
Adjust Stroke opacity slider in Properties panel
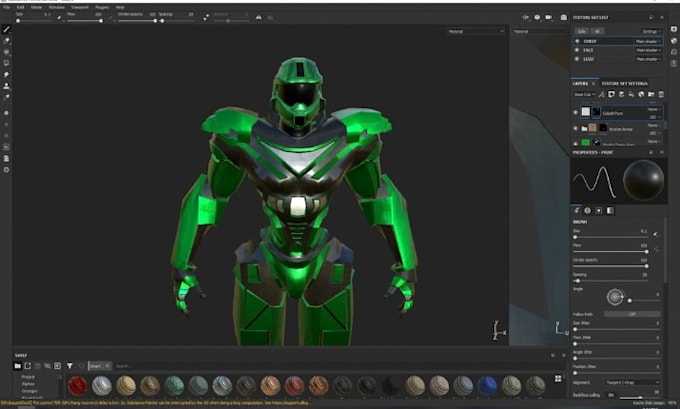coord(610,266)
